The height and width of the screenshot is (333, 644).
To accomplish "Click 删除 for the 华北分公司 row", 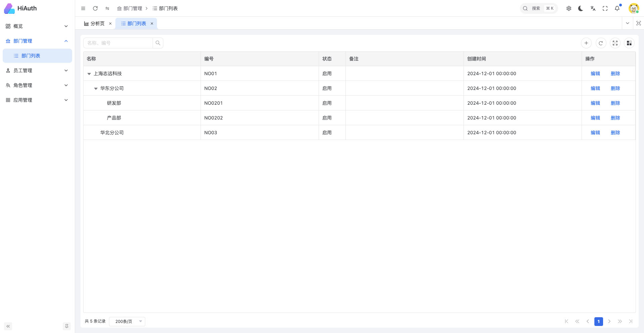I will tap(615, 133).
